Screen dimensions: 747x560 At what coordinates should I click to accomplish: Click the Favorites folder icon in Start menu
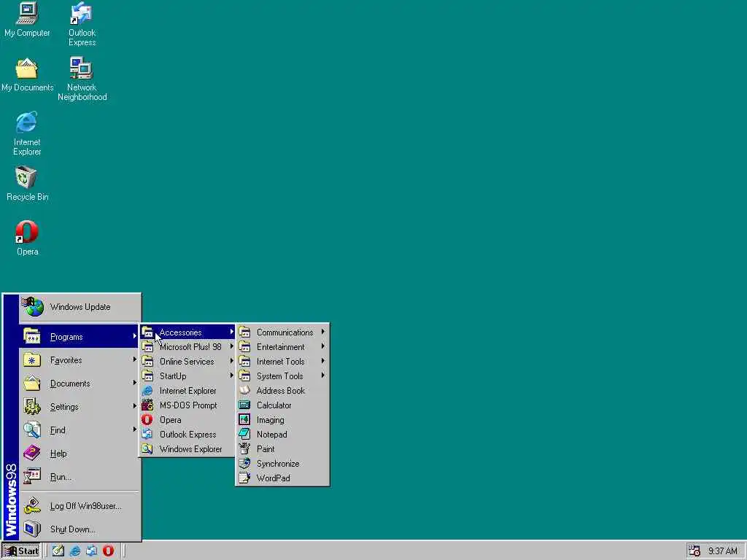[x=32, y=359]
